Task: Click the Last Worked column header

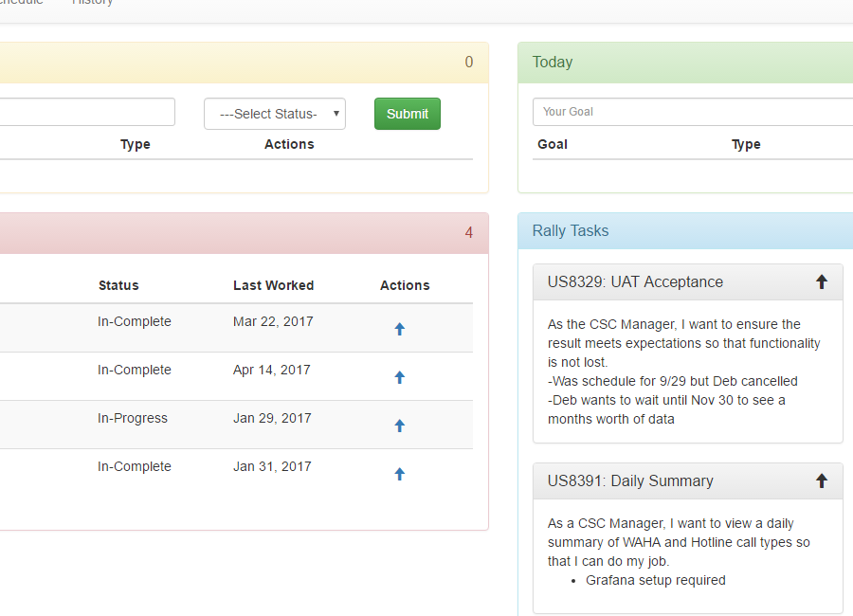Action: click(x=273, y=285)
